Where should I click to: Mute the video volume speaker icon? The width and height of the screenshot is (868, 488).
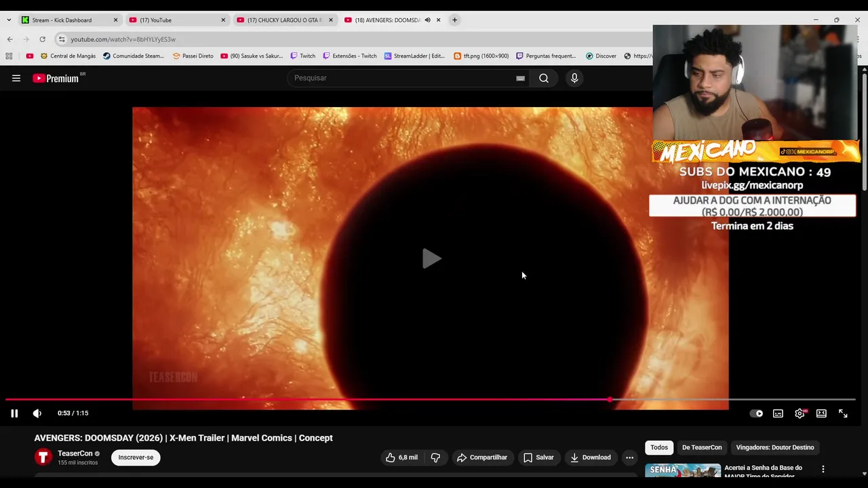[x=37, y=413]
